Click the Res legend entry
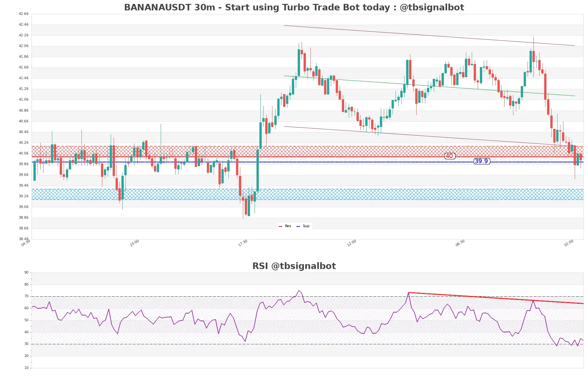 [285, 226]
